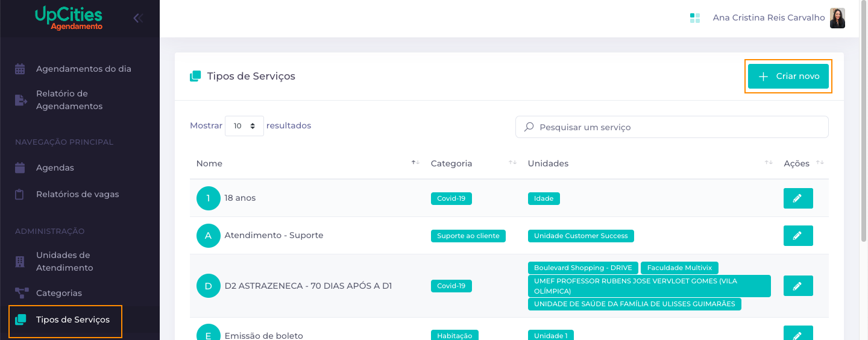Open the results-per-page dropdown showing 10
This screenshot has width=868, height=340.
[x=244, y=126]
